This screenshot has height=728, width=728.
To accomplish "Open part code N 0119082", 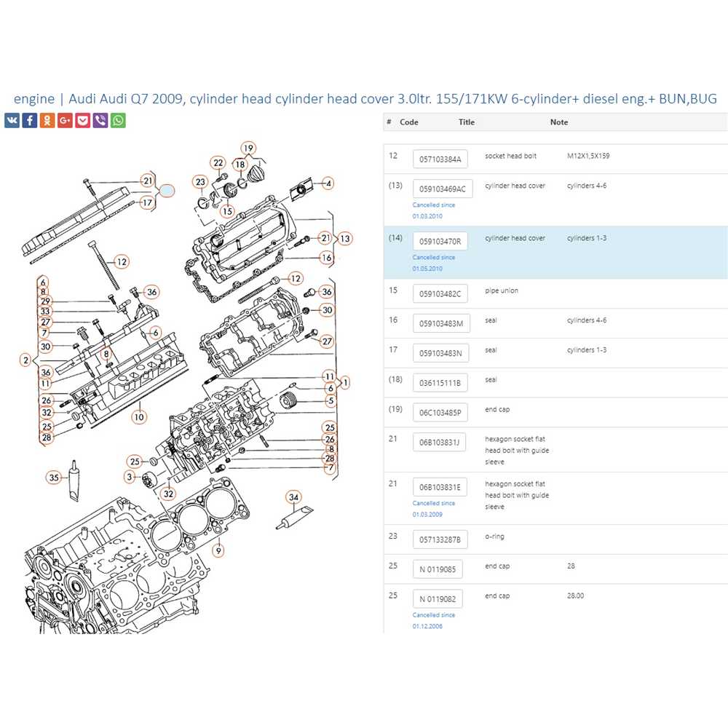I will coord(438,599).
